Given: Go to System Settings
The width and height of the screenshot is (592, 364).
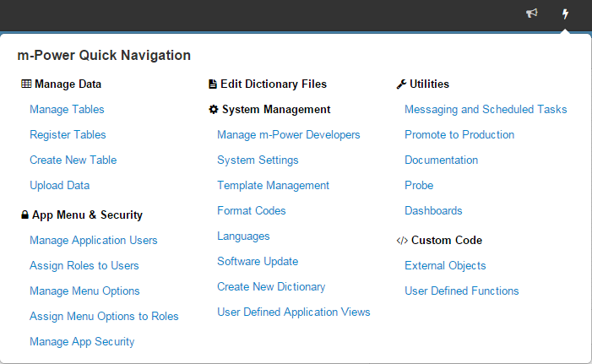Looking at the screenshot, I should coord(258,160).
